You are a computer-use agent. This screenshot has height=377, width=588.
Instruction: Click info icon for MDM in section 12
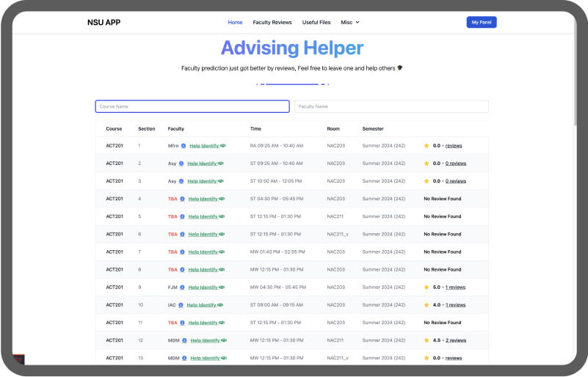(184, 340)
